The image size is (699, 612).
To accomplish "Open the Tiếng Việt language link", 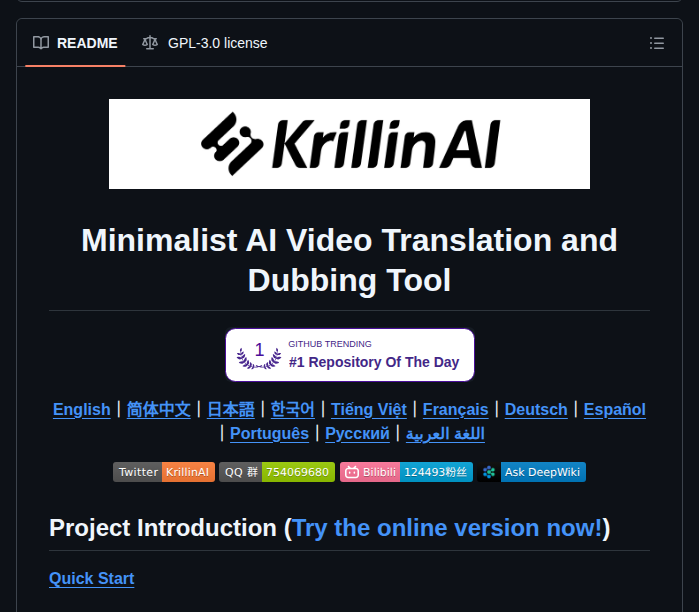I will [x=369, y=410].
